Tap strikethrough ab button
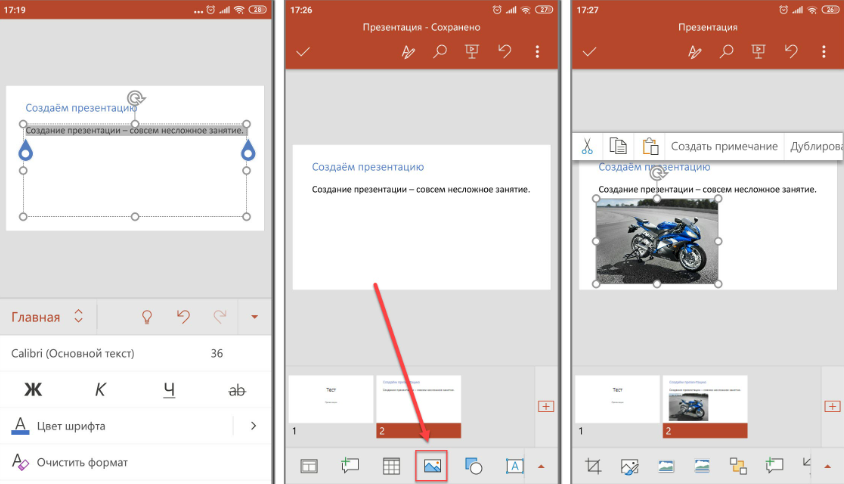Image resolution: width=844 pixels, height=484 pixels. coord(237,390)
